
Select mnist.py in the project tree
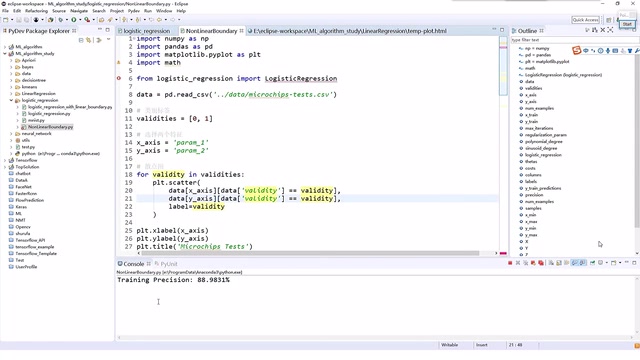(x=36, y=120)
